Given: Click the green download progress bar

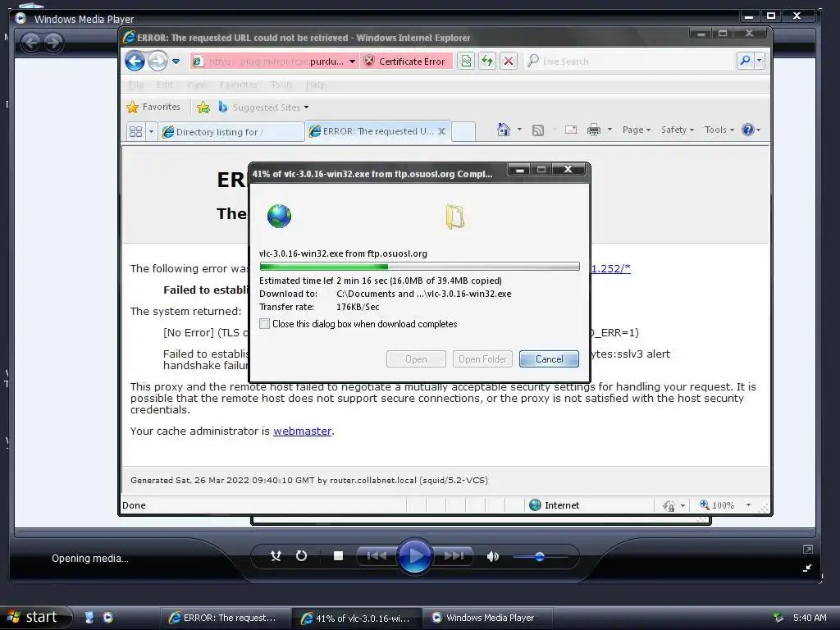Looking at the screenshot, I should point(419,267).
